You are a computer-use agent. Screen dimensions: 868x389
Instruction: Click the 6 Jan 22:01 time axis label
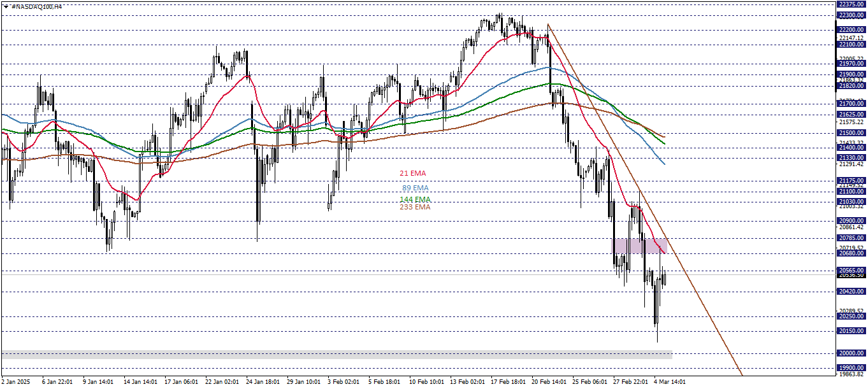(x=57, y=382)
